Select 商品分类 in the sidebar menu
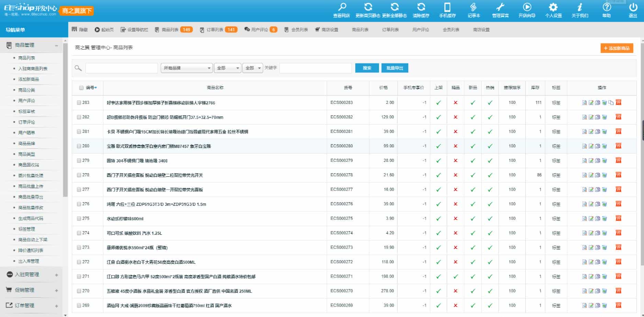This screenshot has width=644, height=317. 26,90
